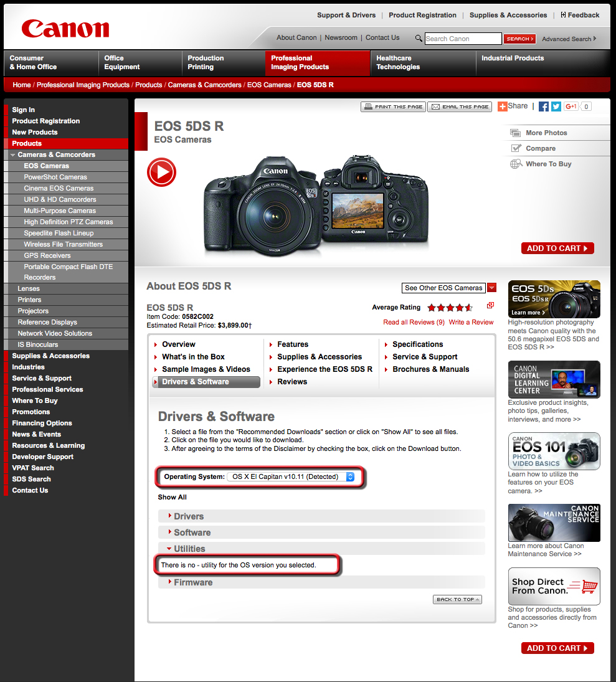Image resolution: width=616 pixels, height=682 pixels.
Task: Play the EOS 5DS R product video
Action: click(x=161, y=173)
